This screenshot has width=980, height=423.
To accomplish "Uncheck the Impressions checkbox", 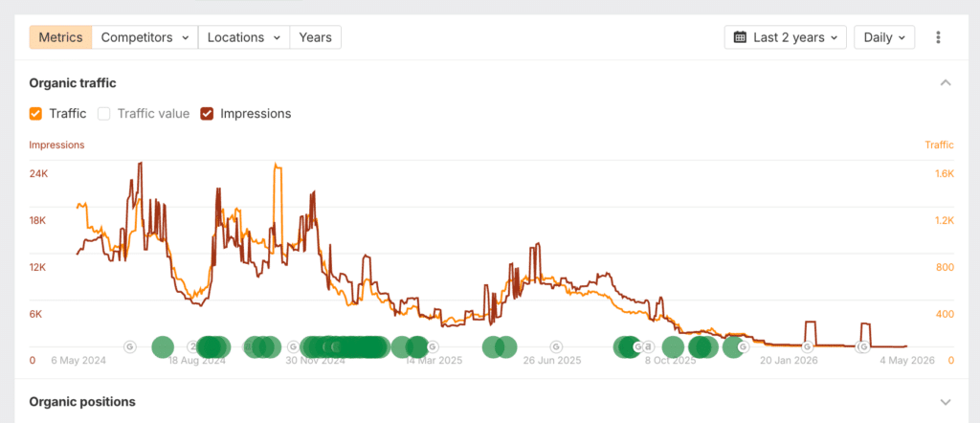I will [207, 114].
